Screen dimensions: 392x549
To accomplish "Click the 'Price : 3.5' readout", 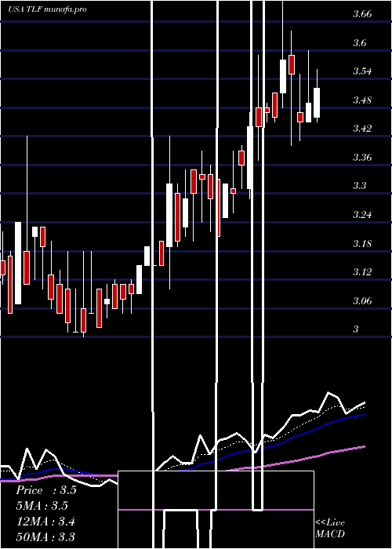I will pyautogui.click(x=45, y=490).
